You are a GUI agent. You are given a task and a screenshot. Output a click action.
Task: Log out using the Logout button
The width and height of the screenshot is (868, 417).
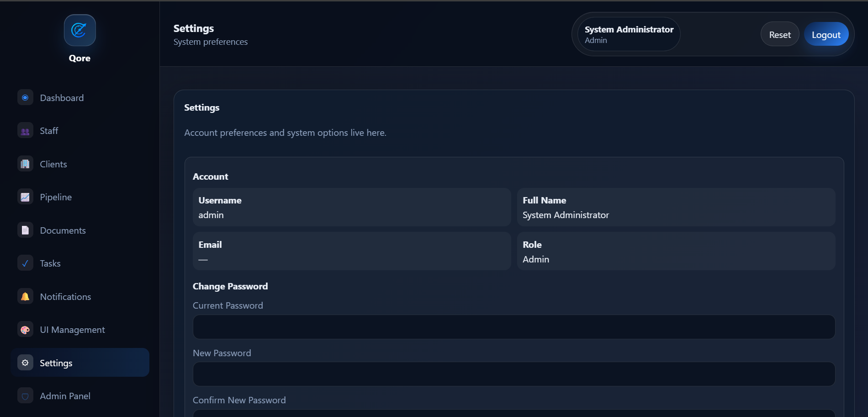[x=826, y=34]
